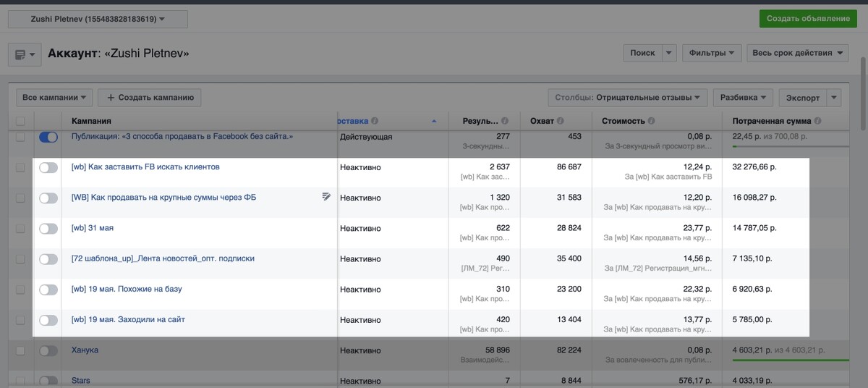Select the result count 2 637

[x=498, y=166]
